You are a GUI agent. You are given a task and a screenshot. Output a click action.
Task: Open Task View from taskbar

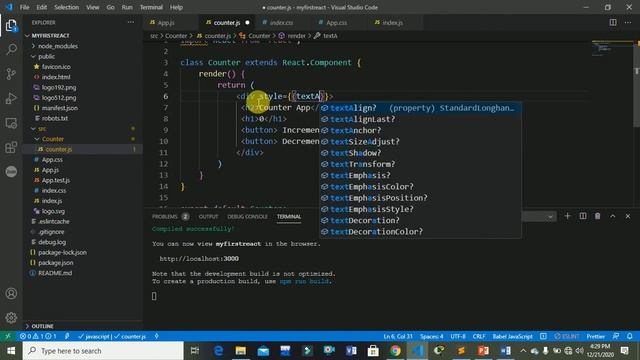(195, 351)
